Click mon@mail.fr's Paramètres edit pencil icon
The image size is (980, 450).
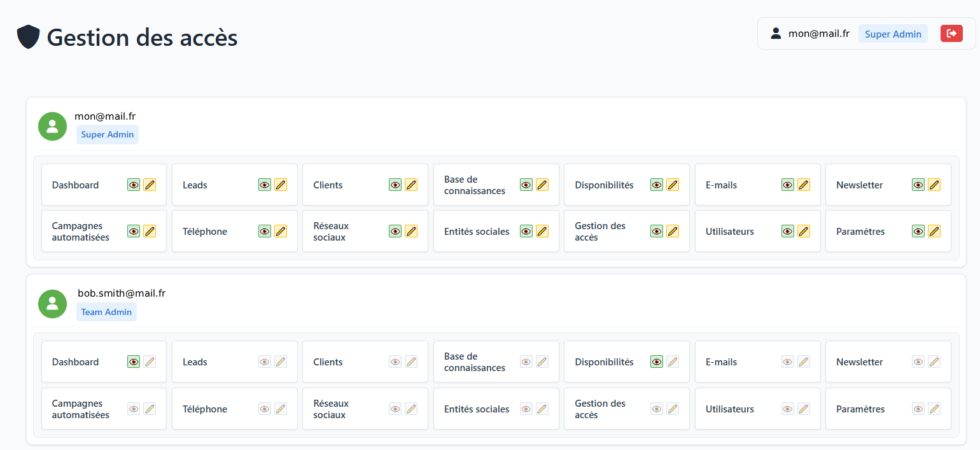(x=934, y=231)
